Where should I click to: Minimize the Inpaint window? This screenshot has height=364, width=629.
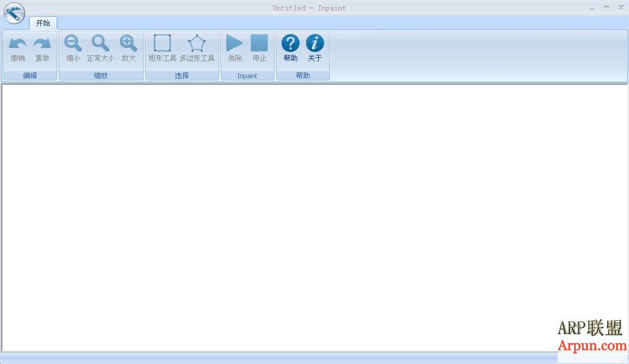coord(592,8)
